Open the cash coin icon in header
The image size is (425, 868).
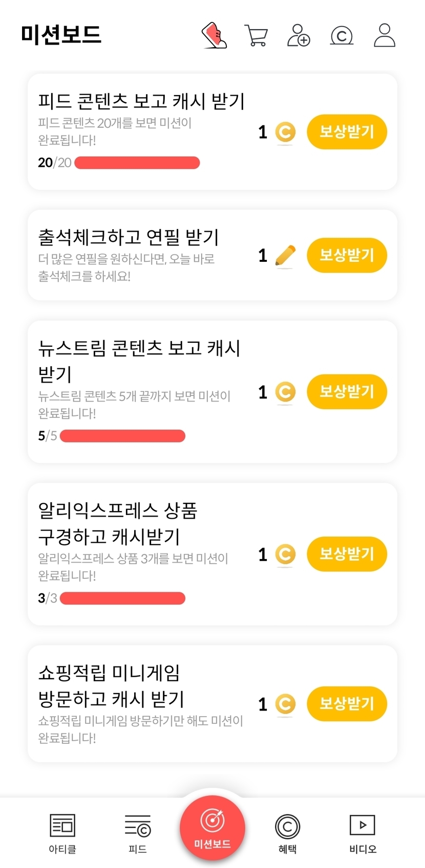click(342, 36)
